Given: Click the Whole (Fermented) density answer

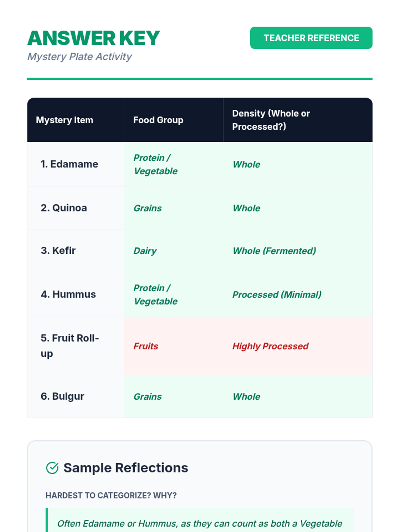Looking at the screenshot, I should [x=274, y=251].
